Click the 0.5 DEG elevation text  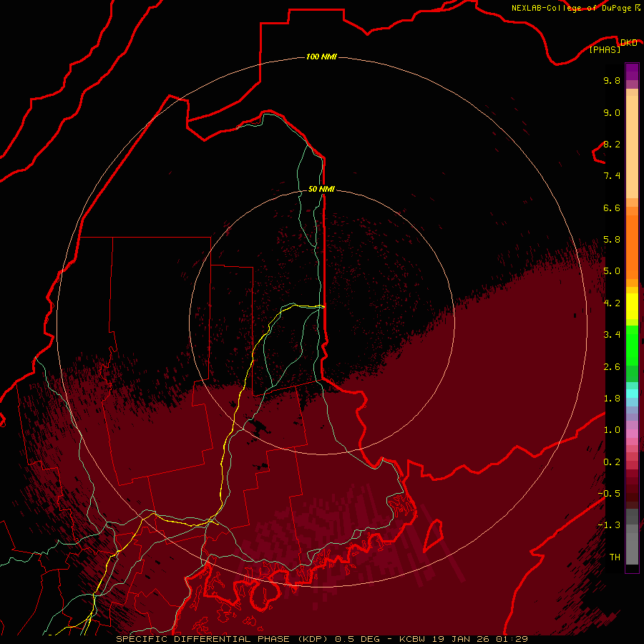coord(358,639)
